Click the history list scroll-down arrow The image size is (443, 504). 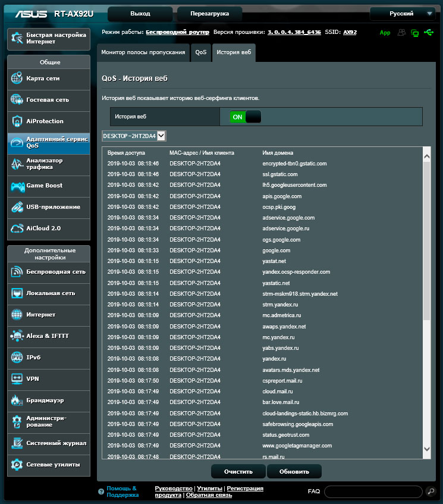[x=426, y=449]
